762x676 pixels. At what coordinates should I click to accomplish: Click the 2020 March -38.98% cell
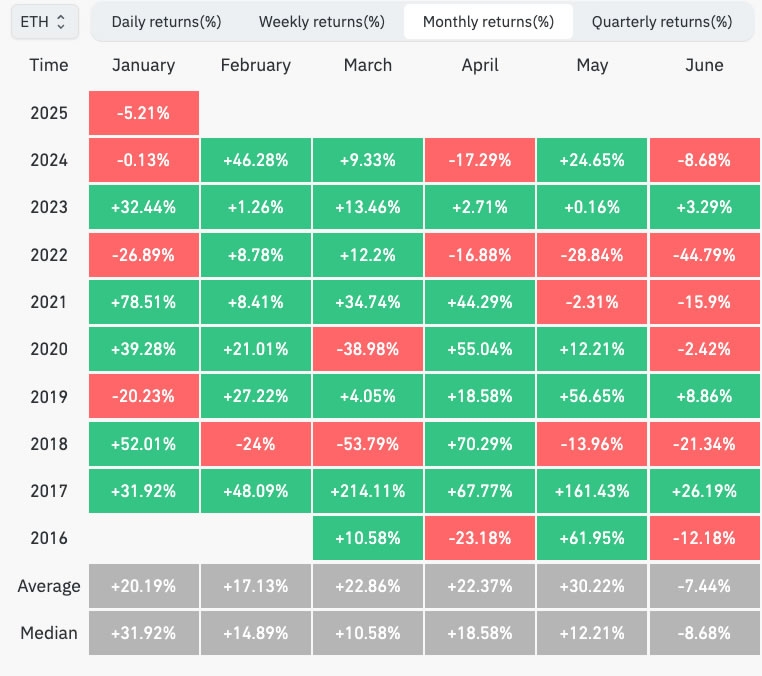point(367,349)
